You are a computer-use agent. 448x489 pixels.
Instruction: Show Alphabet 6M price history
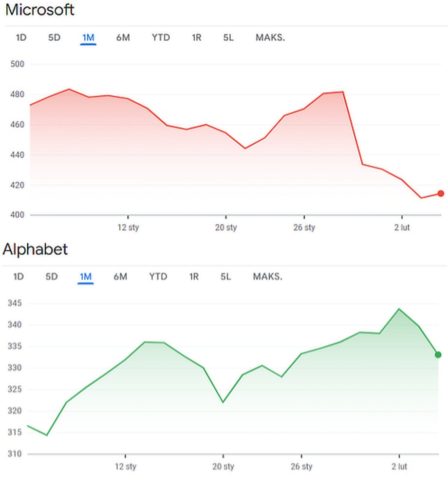tap(120, 277)
